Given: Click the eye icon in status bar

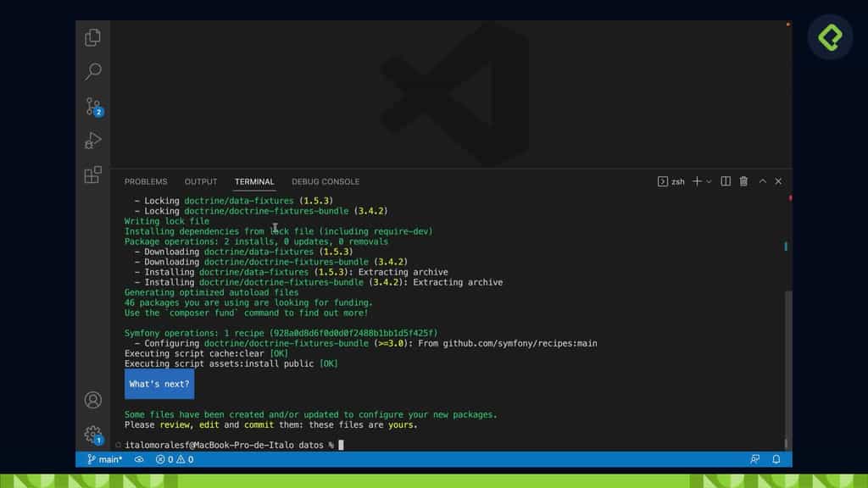Looking at the screenshot, I should pos(139,459).
